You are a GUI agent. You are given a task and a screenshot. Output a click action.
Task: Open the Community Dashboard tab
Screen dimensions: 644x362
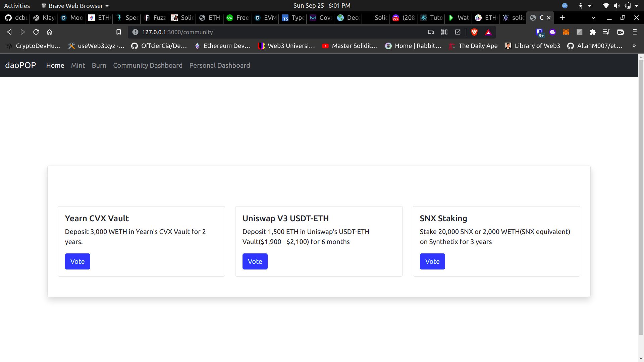coord(147,65)
